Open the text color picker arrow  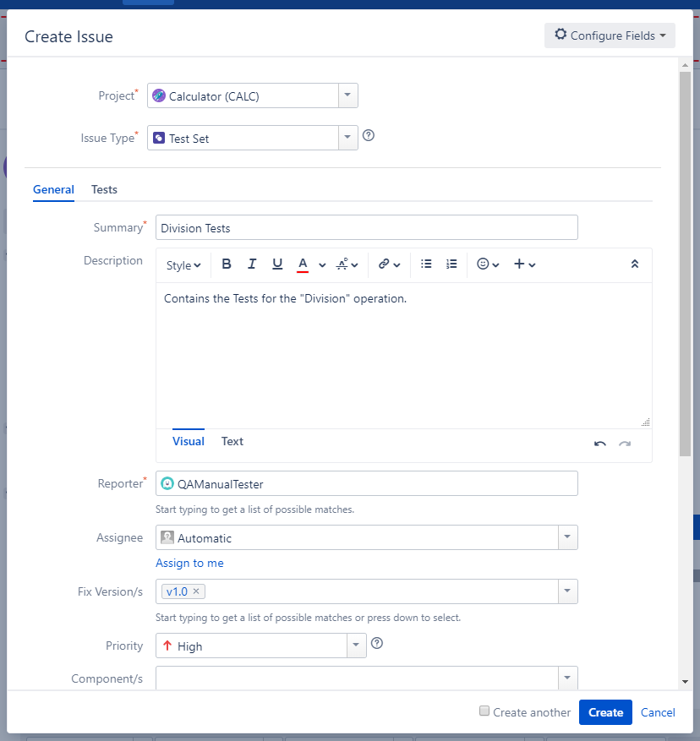322,264
